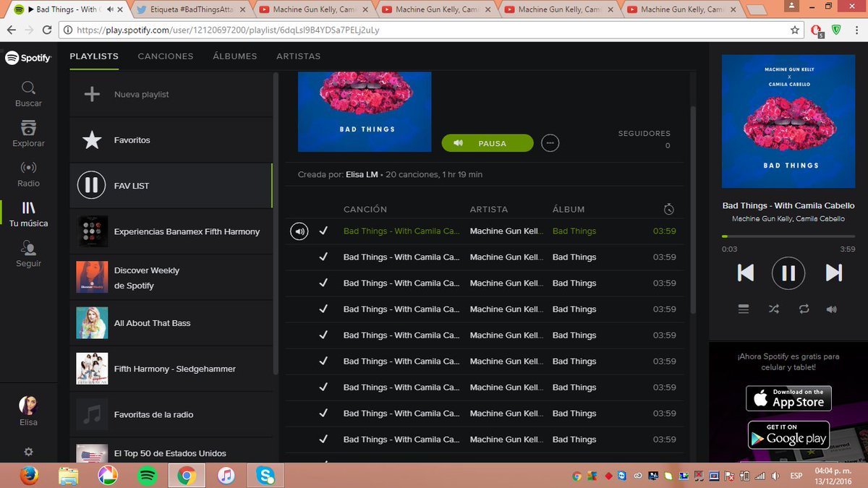868x488 pixels.
Task: Download on the App Store button
Action: pyautogui.click(x=788, y=399)
